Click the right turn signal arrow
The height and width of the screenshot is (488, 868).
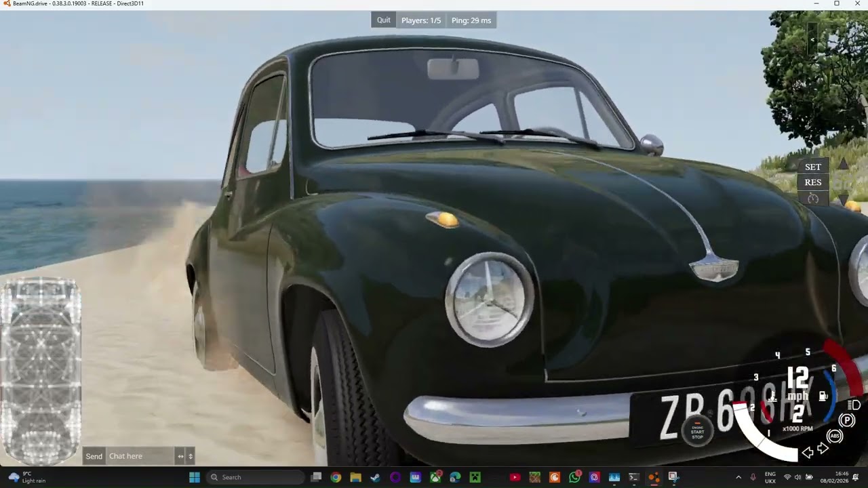(823, 449)
